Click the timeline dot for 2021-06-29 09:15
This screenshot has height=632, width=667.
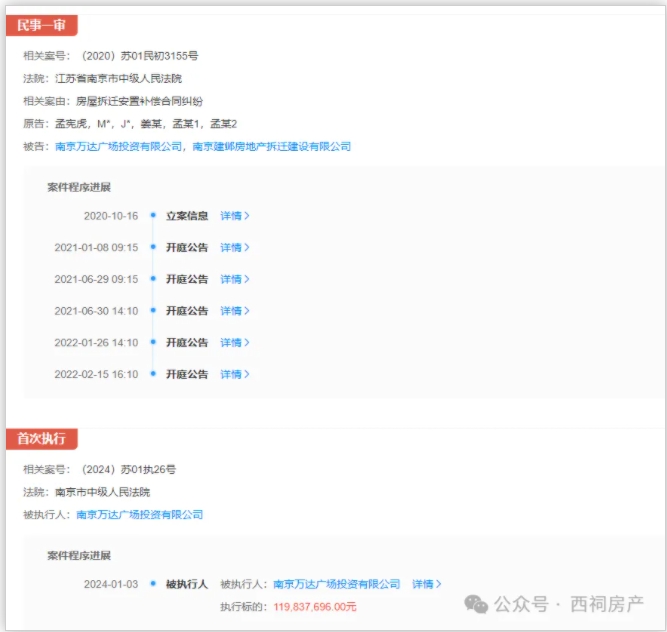153,279
